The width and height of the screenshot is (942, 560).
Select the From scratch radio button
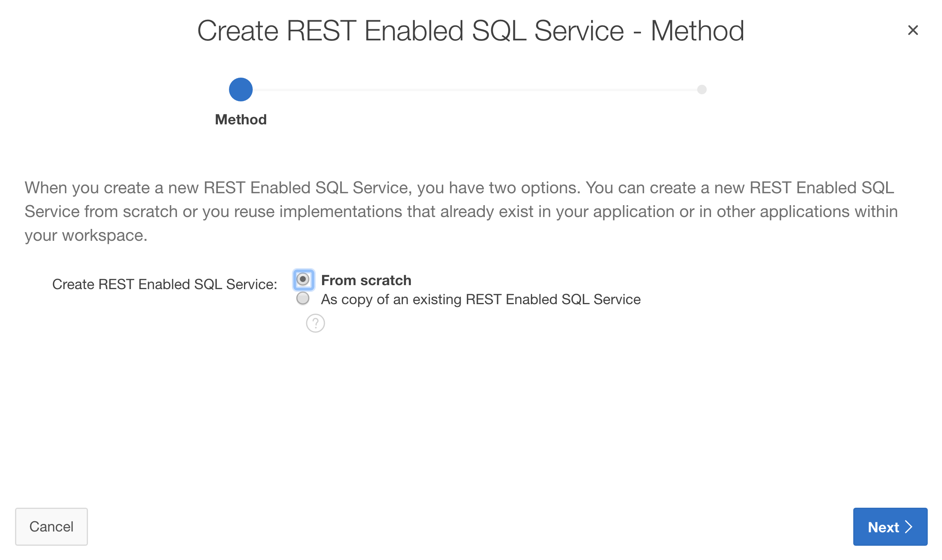303,280
